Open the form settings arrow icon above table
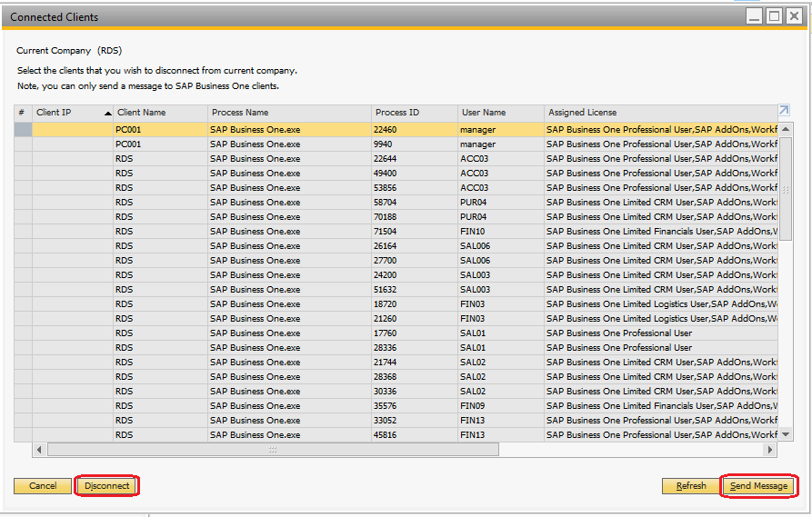 point(784,110)
